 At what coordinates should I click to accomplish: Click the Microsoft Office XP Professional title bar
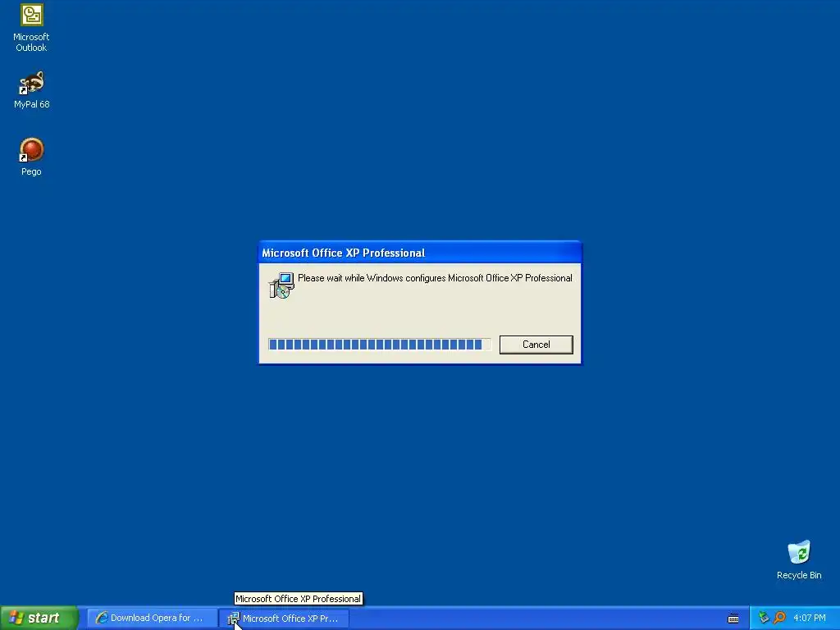[420, 253]
